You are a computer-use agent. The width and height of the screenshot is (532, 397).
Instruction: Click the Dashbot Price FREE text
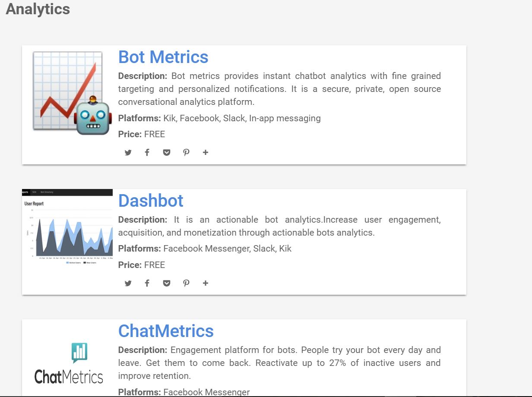(x=142, y=265)
